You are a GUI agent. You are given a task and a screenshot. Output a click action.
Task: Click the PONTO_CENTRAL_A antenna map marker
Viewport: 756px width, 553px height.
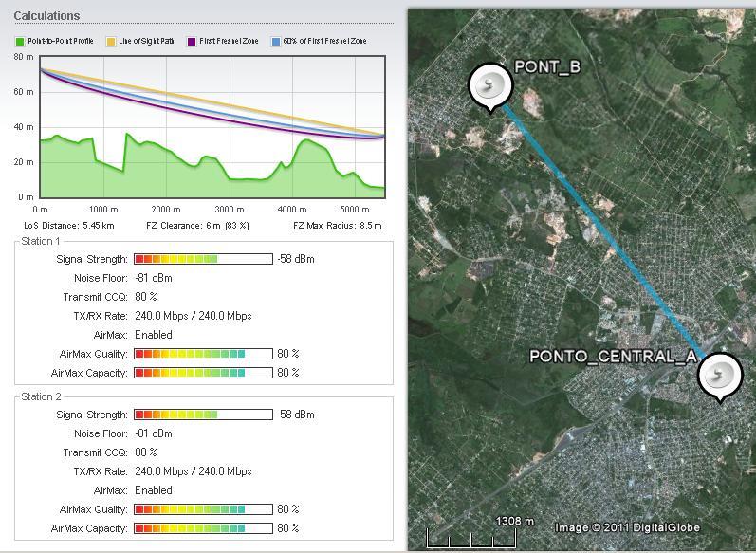click(x=720, y=377)
